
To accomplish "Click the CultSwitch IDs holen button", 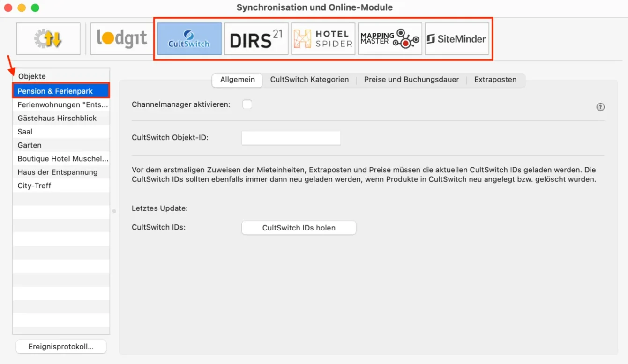I will coord(299,228).
